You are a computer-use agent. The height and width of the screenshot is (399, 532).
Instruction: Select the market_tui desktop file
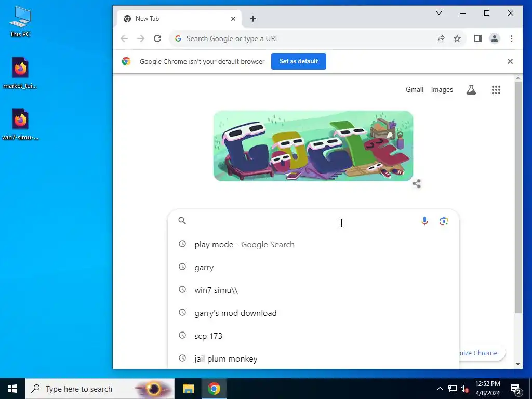pyautogui.click(x=20, y=73)
